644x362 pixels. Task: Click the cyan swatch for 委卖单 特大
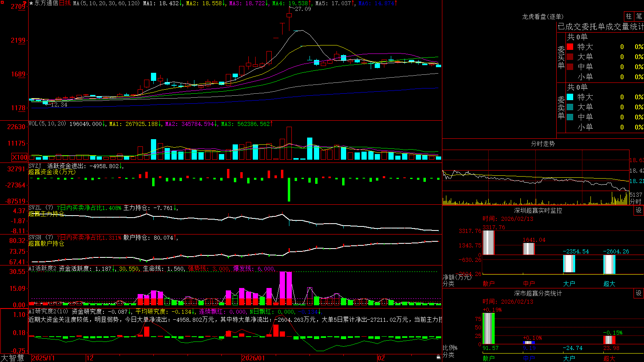[x=570, y=97]
